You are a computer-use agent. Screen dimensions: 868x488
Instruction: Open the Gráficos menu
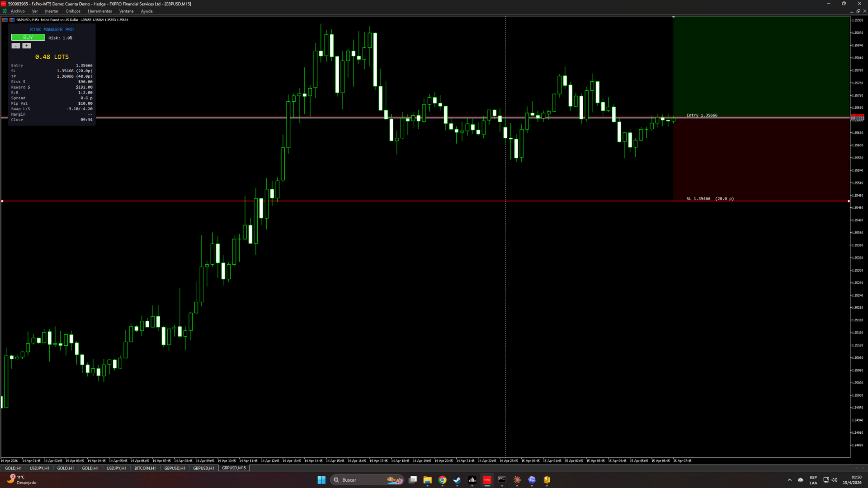click(x=73, y=11)
